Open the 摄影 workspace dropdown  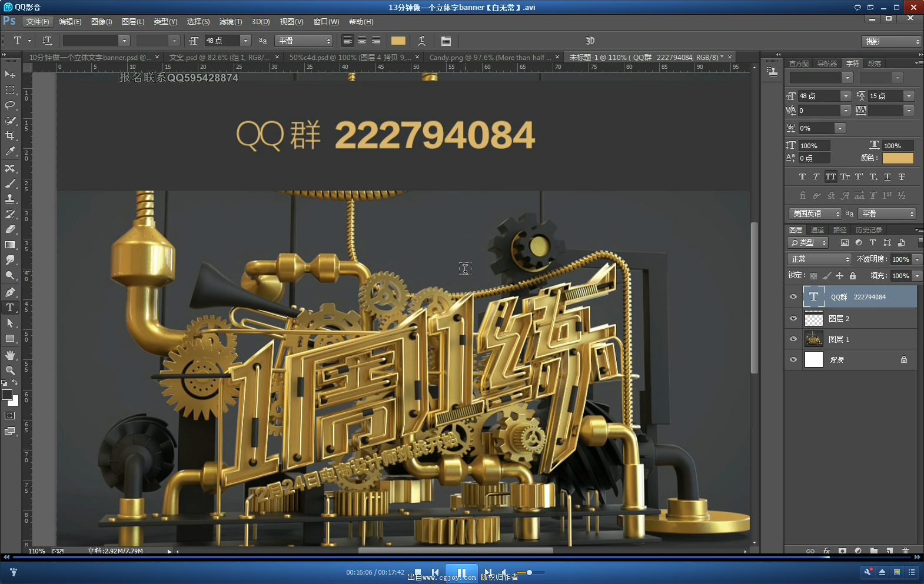click(891, 41)
